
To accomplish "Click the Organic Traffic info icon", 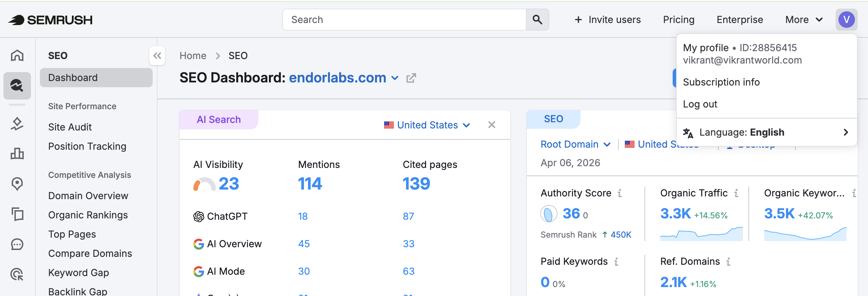I will coord(736,193).
